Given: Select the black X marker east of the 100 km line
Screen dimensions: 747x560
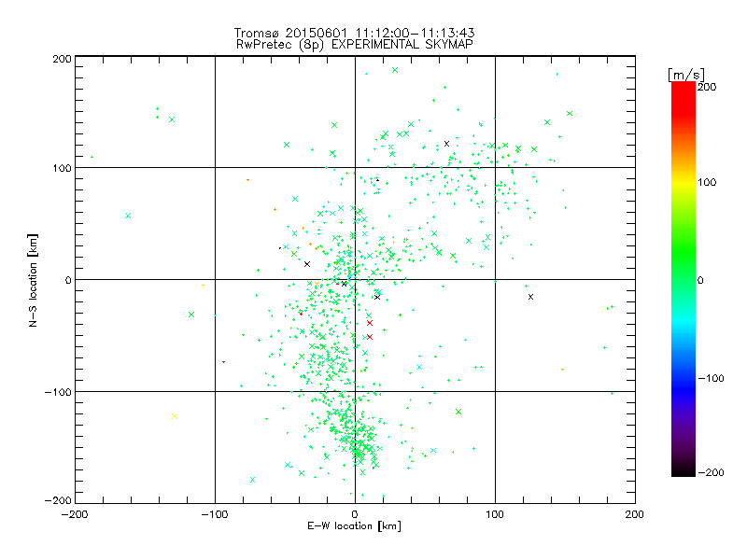Looking at the screenshot, I should tap(530, 297).
